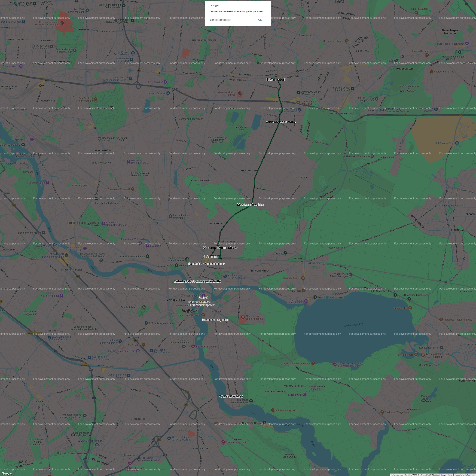Select the Mahlsdorfer-Süd stop label

click(250, 205)
